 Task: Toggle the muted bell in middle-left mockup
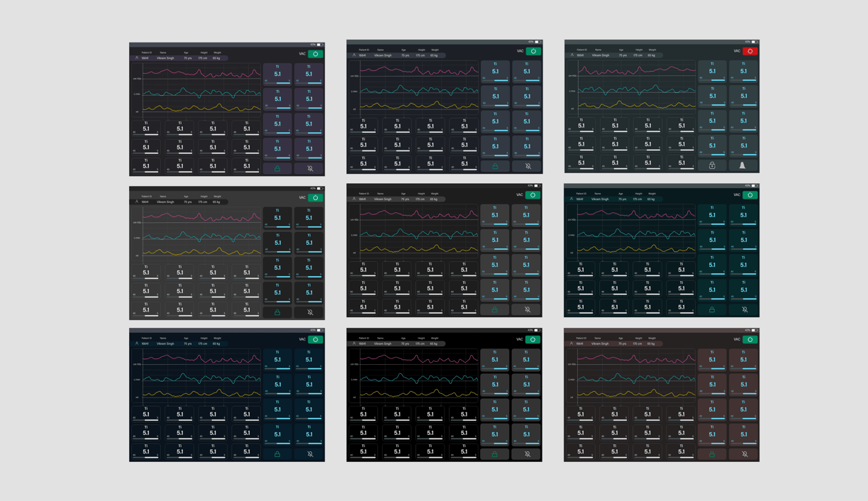tap(310, 312)
